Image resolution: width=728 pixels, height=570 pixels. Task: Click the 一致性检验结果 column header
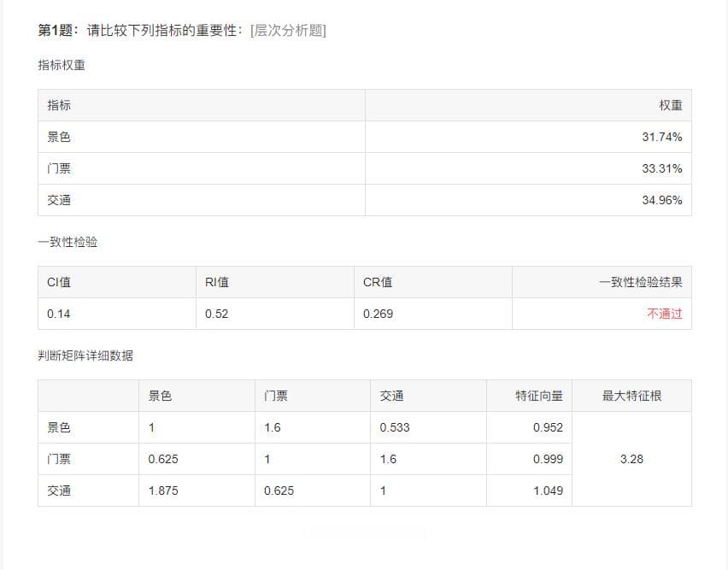(x=640, y=282)
